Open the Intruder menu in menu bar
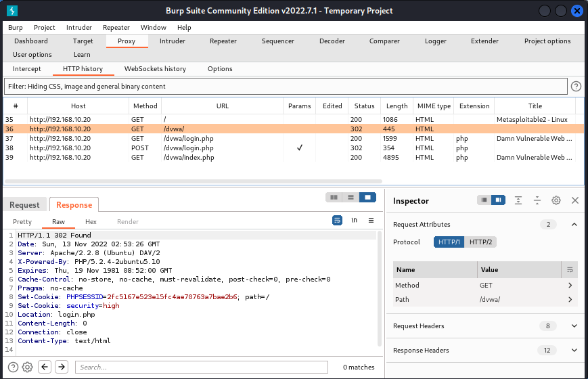This screenshot has height=379, width=588. (78, 27)
